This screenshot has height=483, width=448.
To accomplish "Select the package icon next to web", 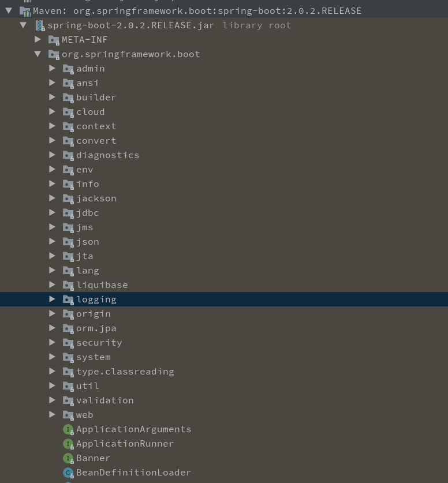I will click(68, 414).
